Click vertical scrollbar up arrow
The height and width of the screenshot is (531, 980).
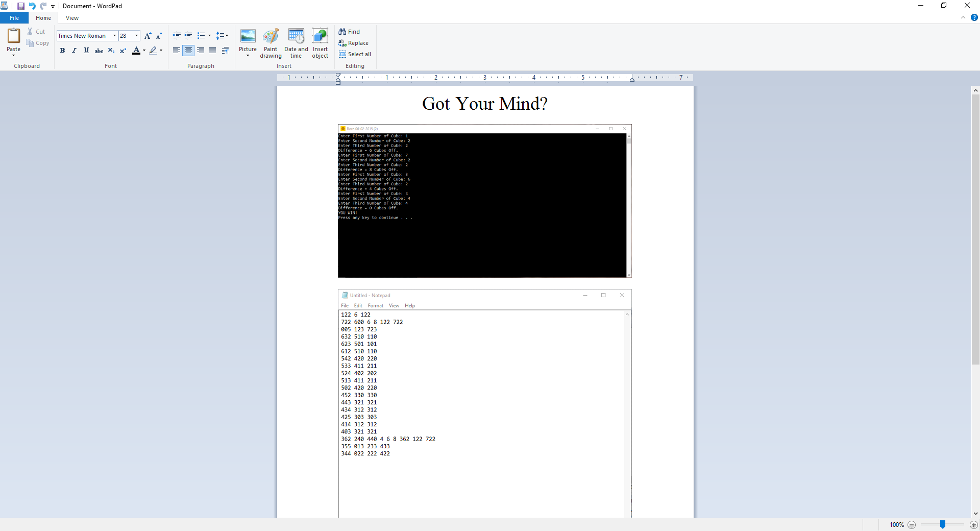pyautogui.click(x=975, y=90)
